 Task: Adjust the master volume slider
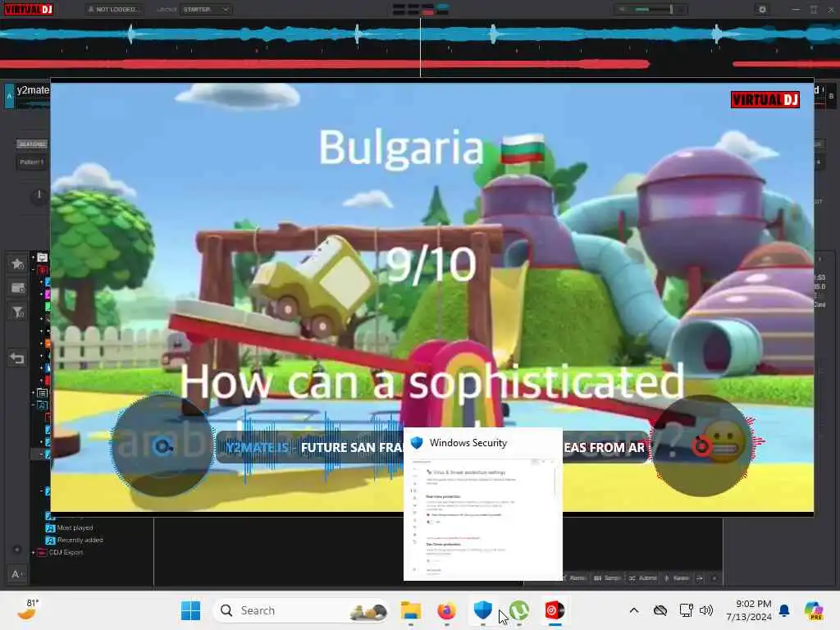tap(652, 9)
